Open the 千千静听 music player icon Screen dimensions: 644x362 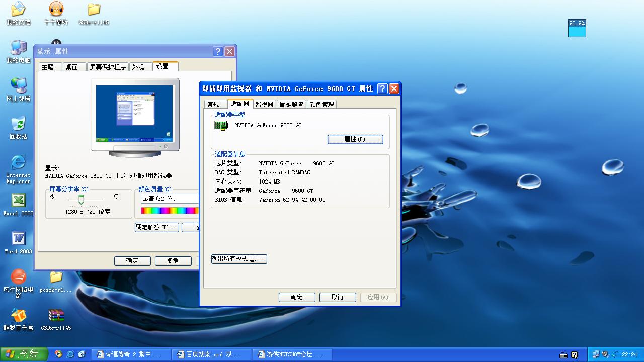tap(56, 14)
